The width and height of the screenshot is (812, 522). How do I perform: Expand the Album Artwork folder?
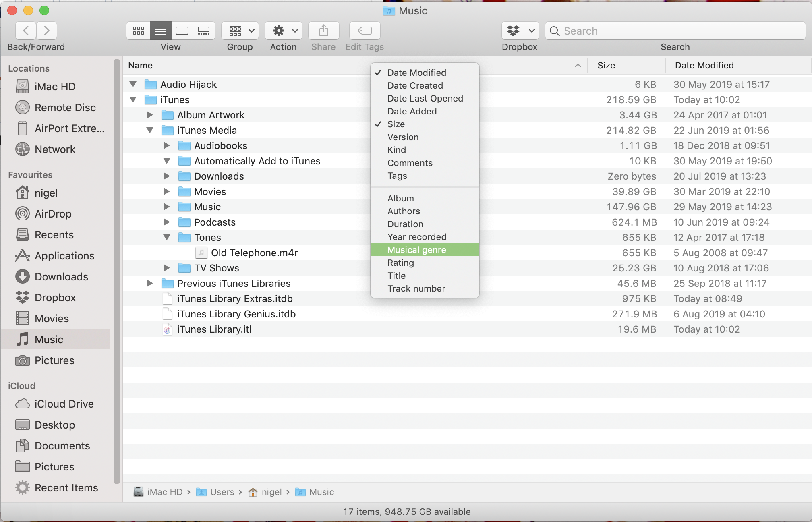tap(150, 115)
